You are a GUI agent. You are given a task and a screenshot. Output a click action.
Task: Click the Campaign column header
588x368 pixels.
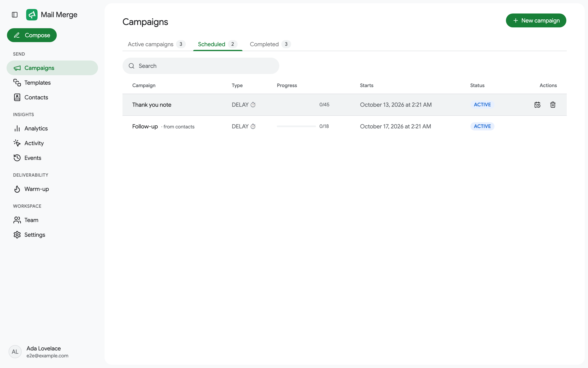[144, 85]
